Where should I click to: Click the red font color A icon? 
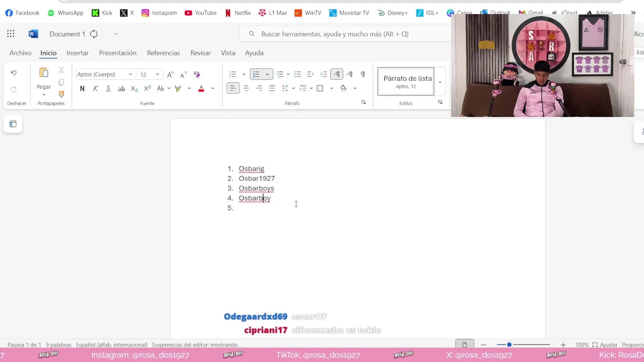click(201, 88)
